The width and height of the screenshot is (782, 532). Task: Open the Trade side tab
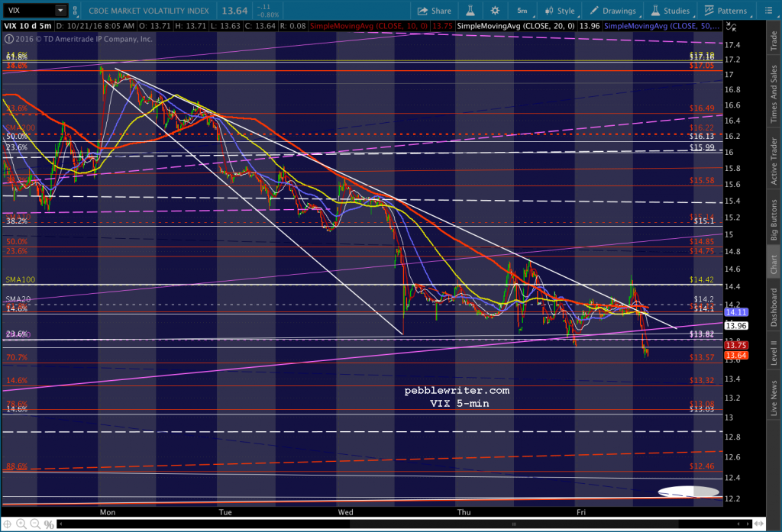[774, 41]
